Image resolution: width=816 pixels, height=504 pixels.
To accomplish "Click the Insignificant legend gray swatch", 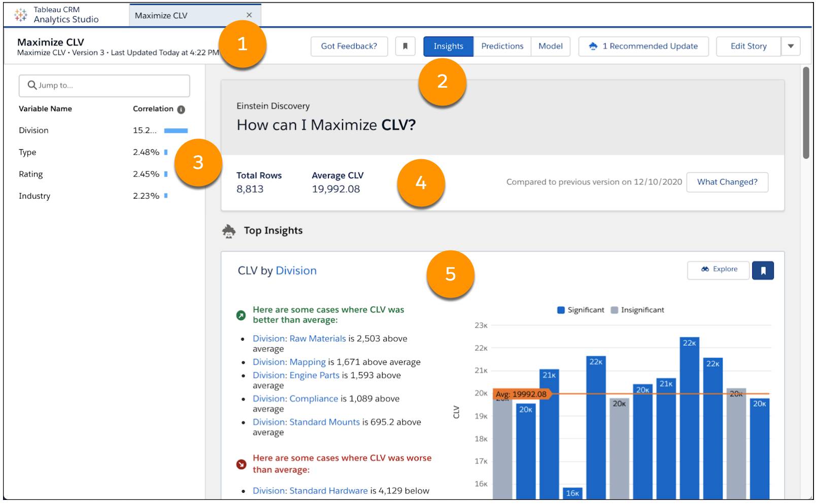I will 615,310.
